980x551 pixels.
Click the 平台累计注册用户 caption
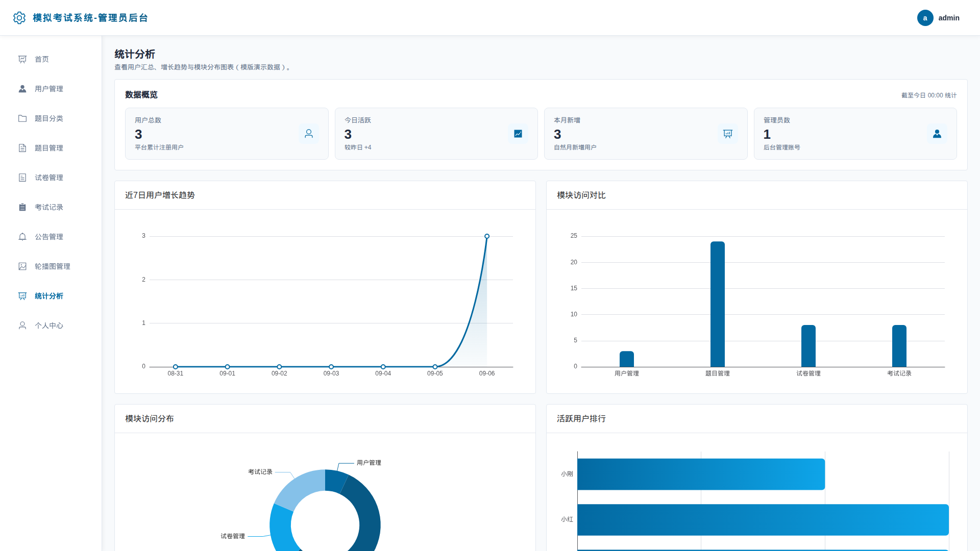(x=159, y=147)
